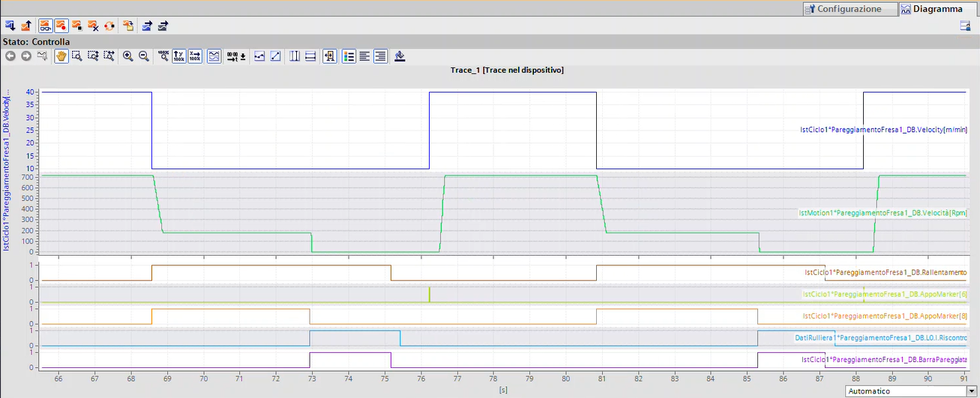Click the export trace to file icon
Viewport: 980px width, 398px height.
(147, 25)
